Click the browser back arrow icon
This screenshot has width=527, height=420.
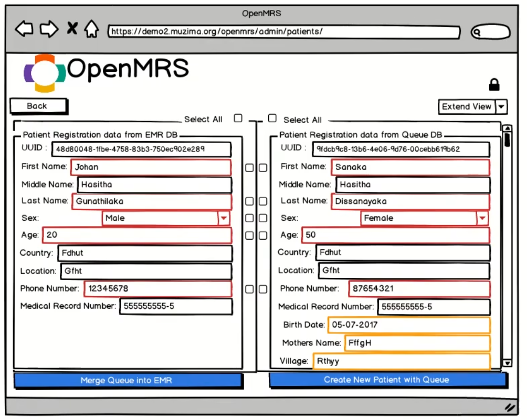24,28
